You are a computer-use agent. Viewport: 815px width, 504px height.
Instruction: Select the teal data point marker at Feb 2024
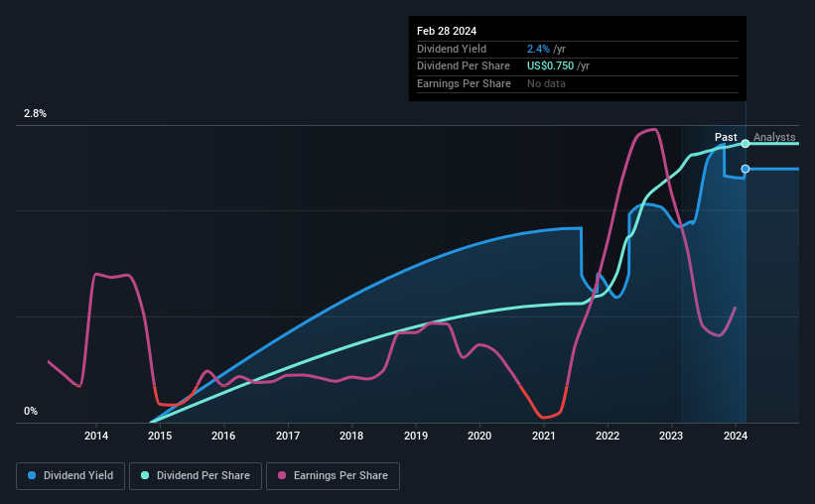pyautogui.click(x=746, y=144)
